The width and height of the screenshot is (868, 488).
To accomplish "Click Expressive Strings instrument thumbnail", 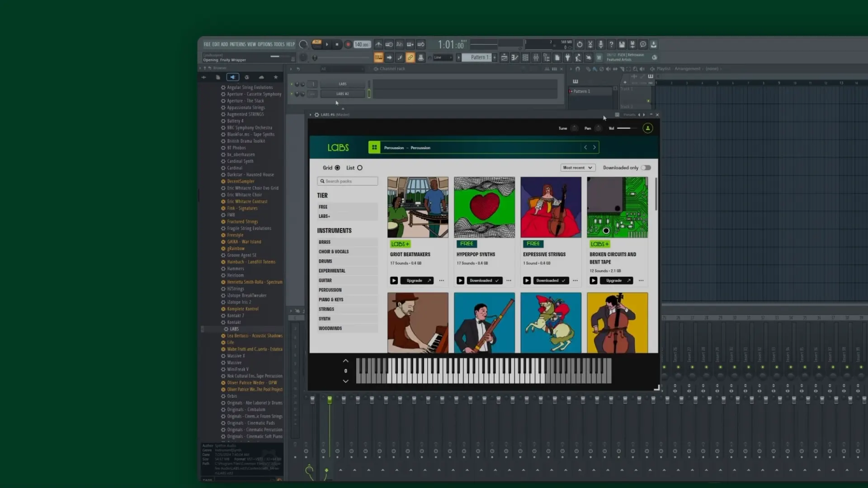I will point(550,207).
